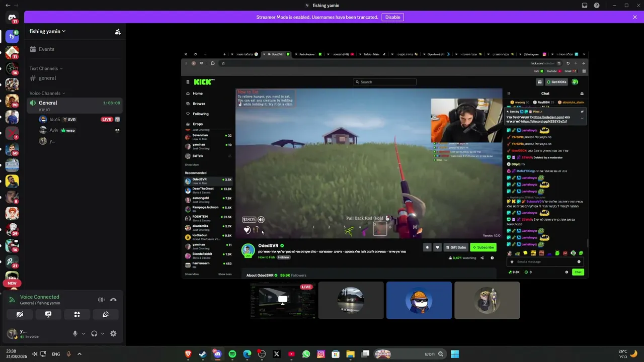This screenshot has width=644, height=362.
Task: Toggle screen sharing
Action: pos(48,314)
